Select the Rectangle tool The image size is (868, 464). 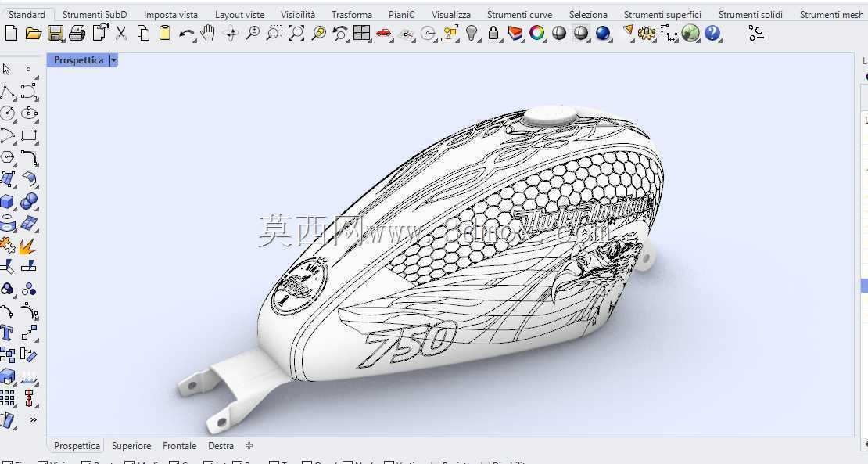coord(30,135)
